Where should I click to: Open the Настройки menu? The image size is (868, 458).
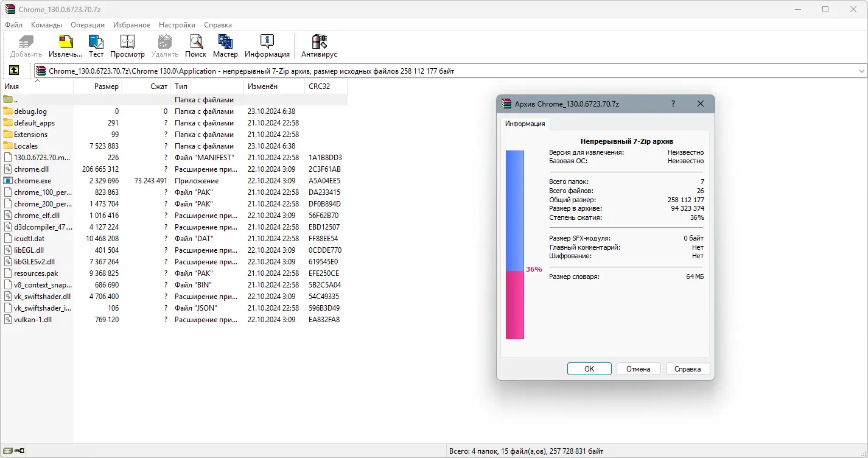[177, 25]
